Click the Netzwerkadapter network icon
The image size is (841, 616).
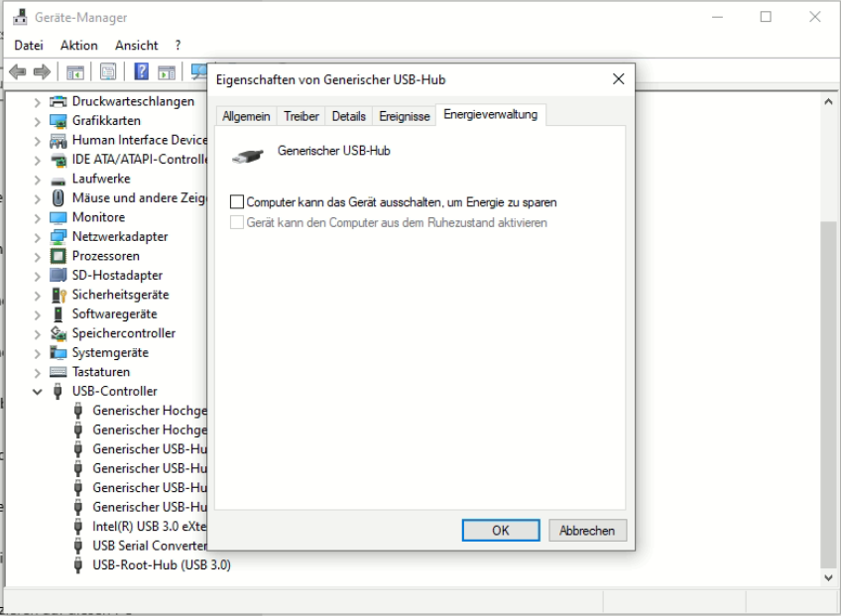58,237
